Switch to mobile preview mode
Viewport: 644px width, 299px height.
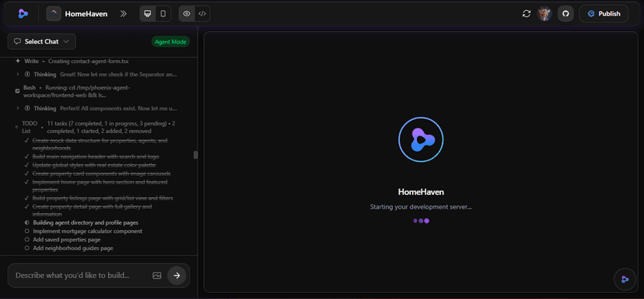163,13
